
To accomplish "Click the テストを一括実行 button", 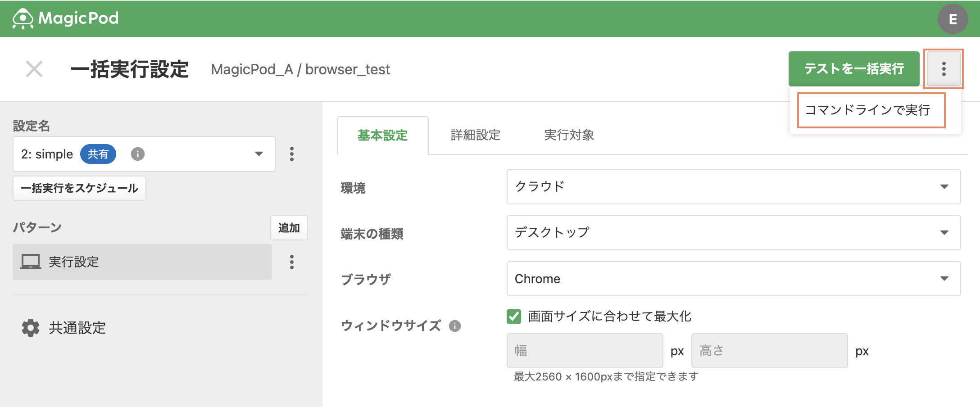I will coord(853,68).
